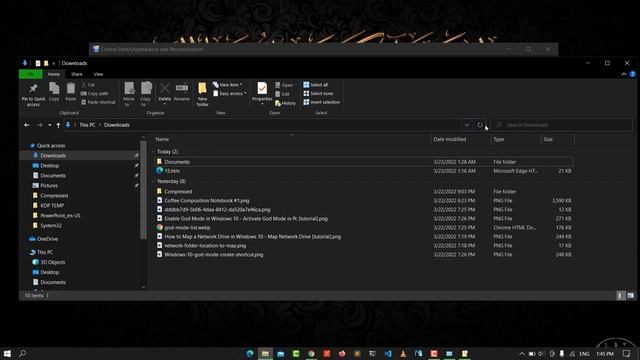Create a New folder from the ribbon

pyautogui.click(x=202, y=94)
